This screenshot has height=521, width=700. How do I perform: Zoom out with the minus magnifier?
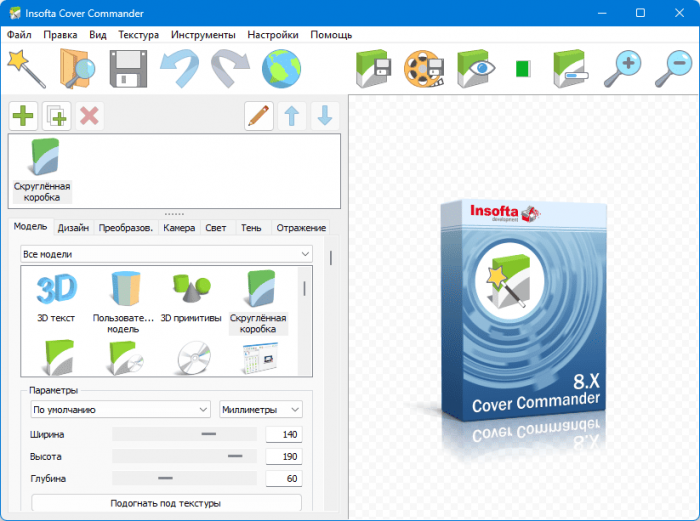673,69
